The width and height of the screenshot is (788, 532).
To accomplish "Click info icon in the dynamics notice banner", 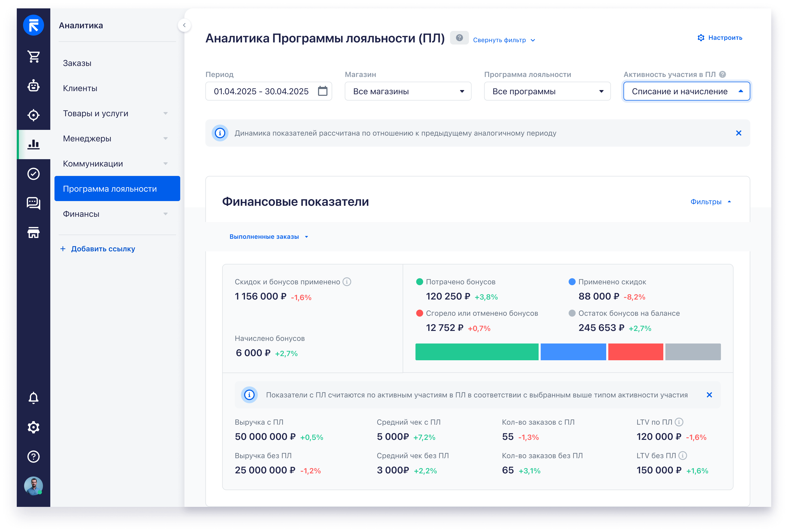I will [x=220, y=133].
